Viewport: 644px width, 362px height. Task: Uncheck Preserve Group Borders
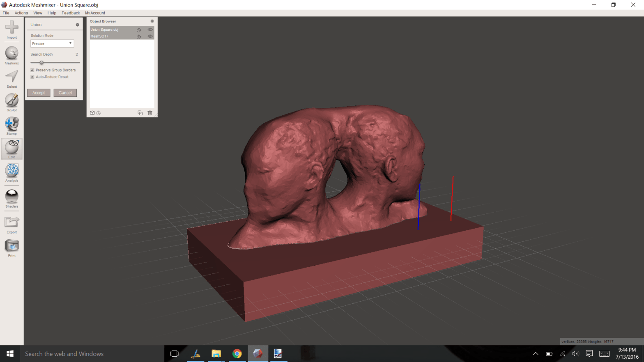click(x=32, y=70)
